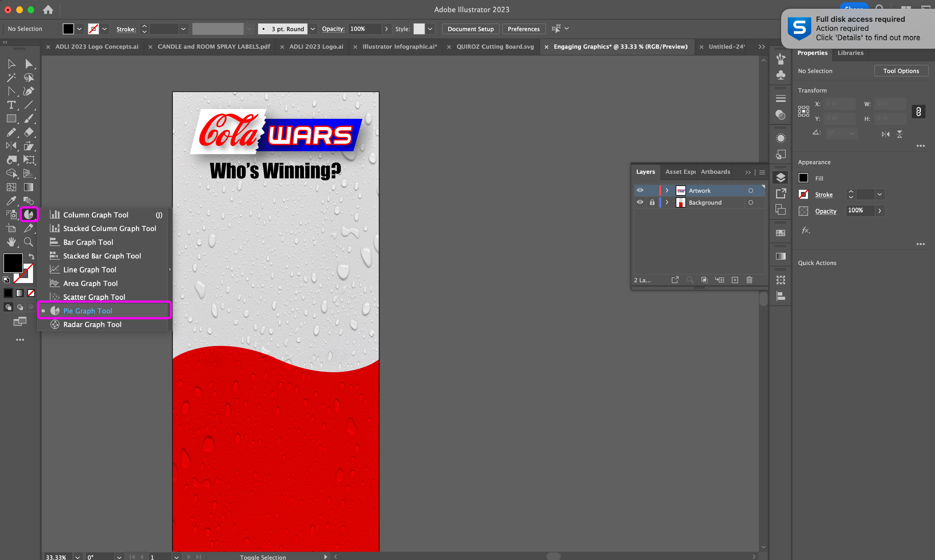The height and width of the screenshot is (560, 935).
Task: Click the Radar Graph Tool entry
Action: coord(92,324)
